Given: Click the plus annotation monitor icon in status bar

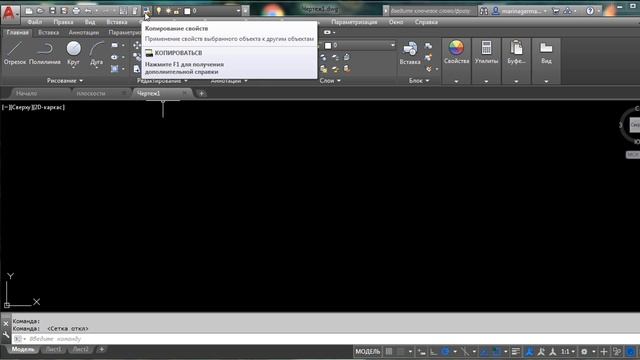Looking at the screenshot, I should click(604, 351).
